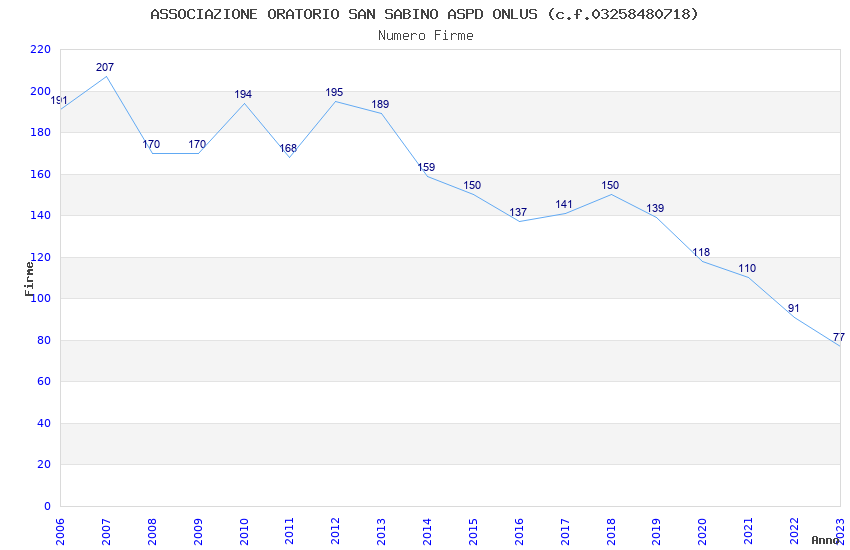Select the x-axis year 2012
This screenshot has height=550, width=850.
(x=336, y=531)
